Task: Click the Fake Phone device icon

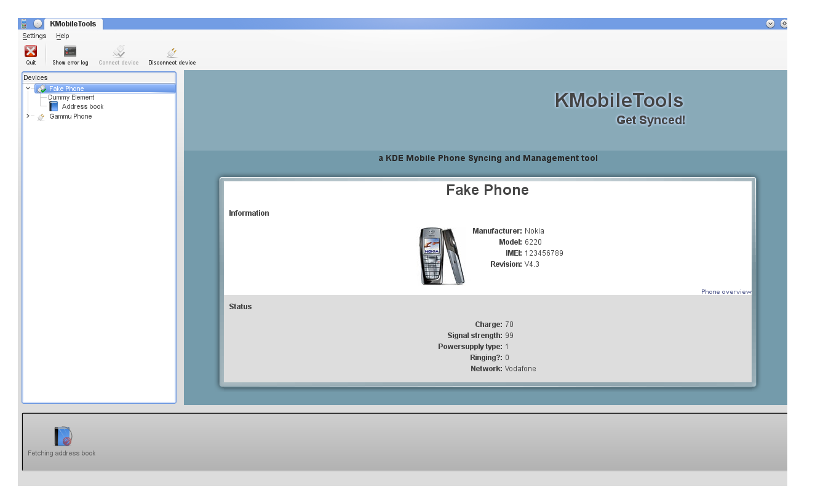Action: coord(41,89)
